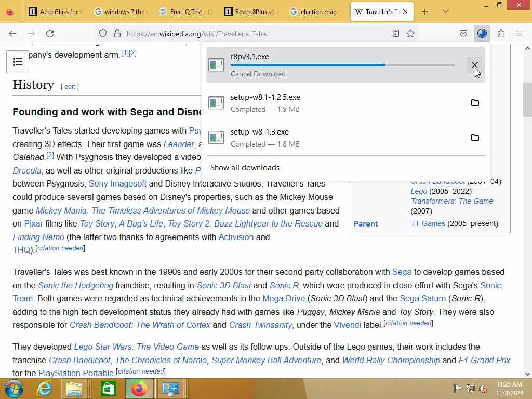
Task: Open the extensions puzzle icon
Action: 501,33
